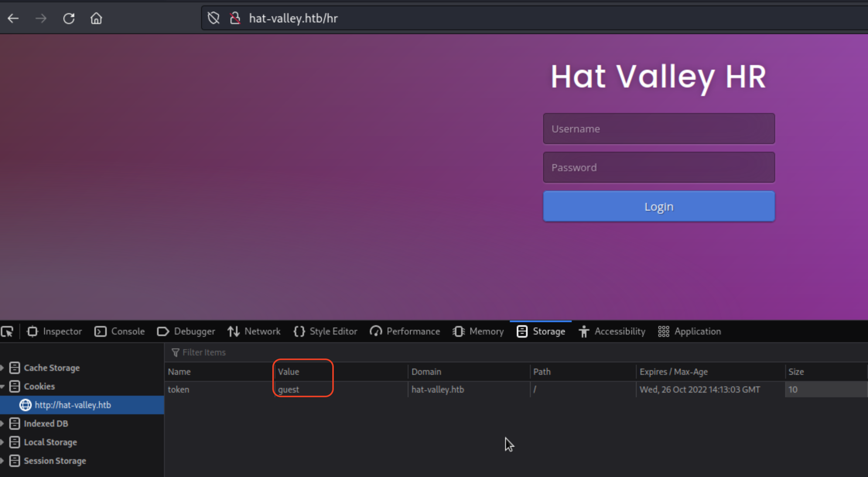The height and width of the screenshot is (477, 868).
Task: Open the Console tab
Action: 120,331
